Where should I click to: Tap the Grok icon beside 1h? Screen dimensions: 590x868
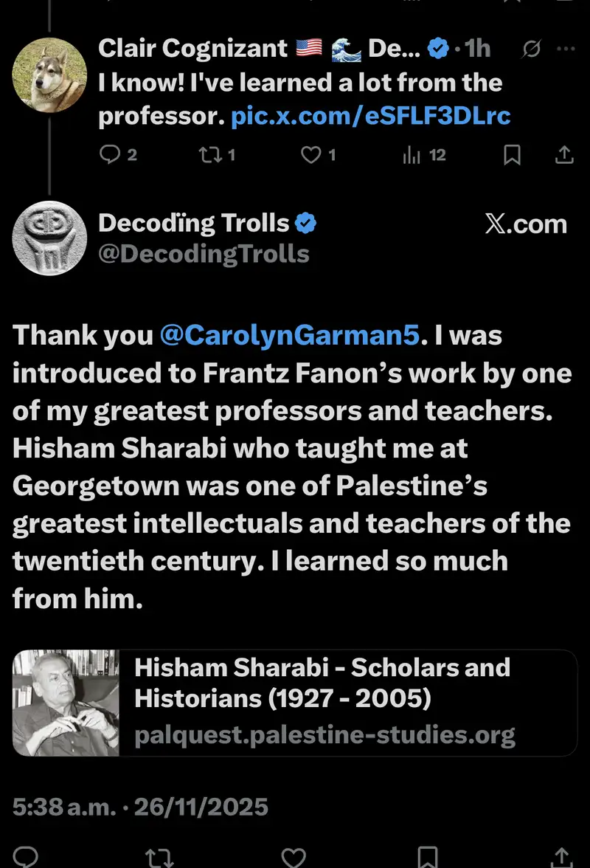pyautogui.click(x=530, y=49)
